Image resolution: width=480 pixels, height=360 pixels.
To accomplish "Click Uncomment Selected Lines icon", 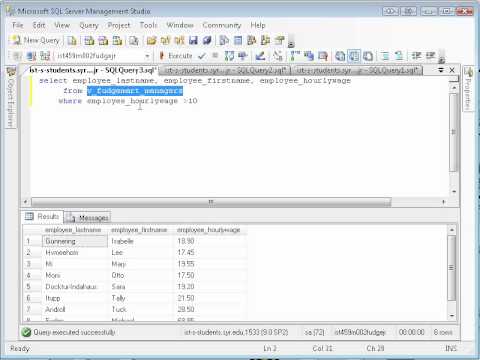I will [x=399, y=56].
